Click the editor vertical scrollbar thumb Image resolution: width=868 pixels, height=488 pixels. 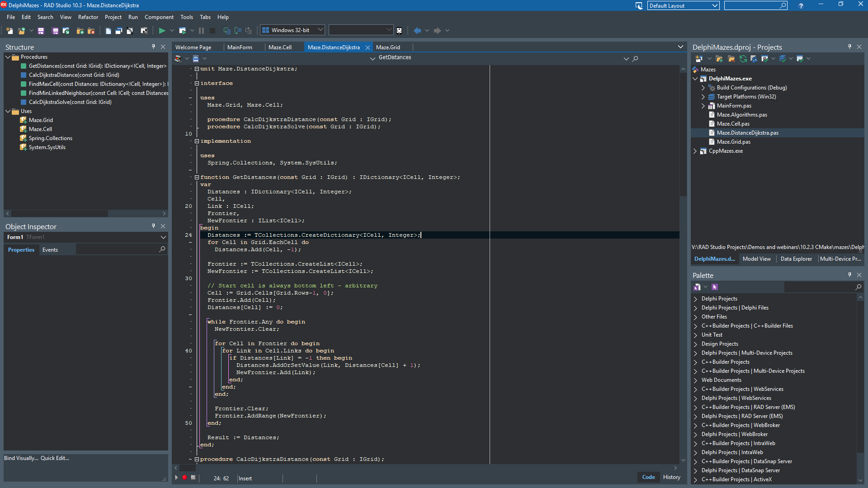tap(683, 134)
